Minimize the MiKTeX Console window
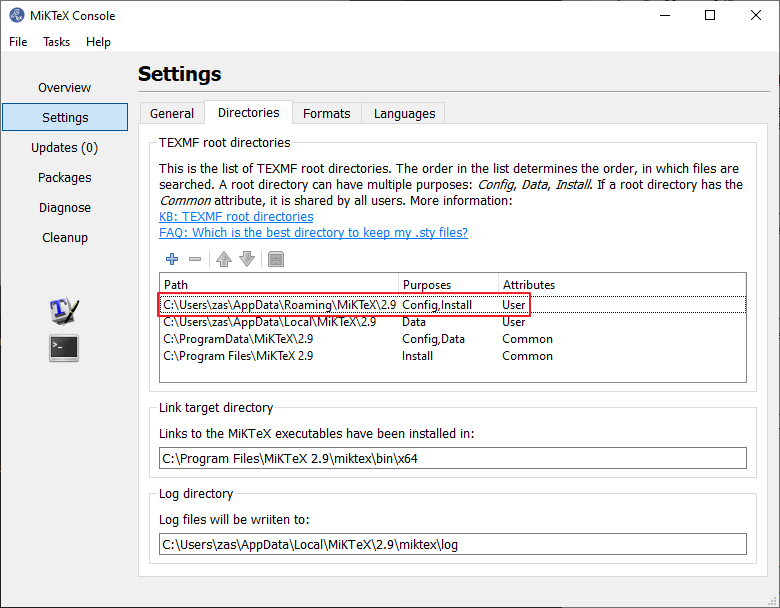Image resolution: width=780 pixels, height=608 pixels. 665,15
